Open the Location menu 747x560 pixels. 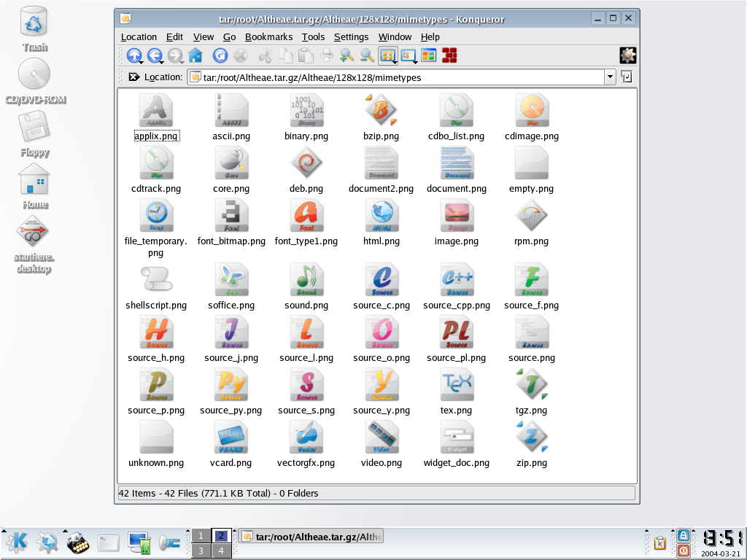pyautogui.click(x=139, y=37)
